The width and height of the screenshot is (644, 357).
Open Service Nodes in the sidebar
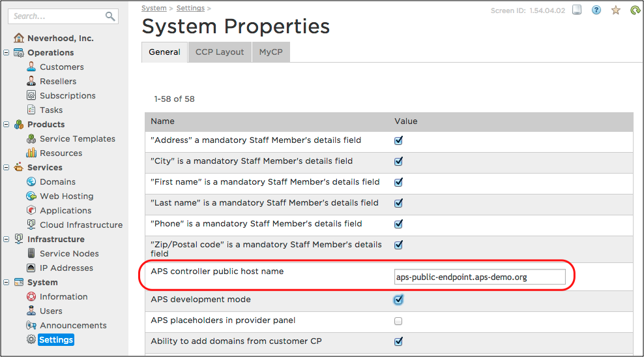point(69,254)
